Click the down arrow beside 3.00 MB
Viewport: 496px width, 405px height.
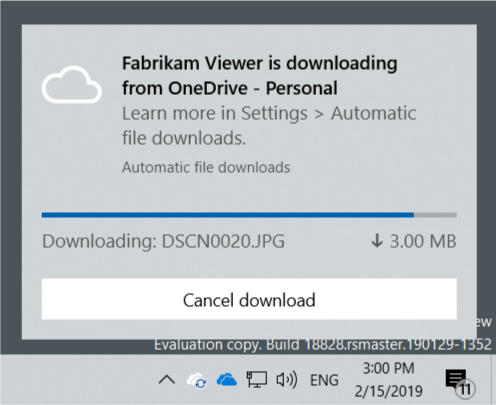click(x=377, y=241)
